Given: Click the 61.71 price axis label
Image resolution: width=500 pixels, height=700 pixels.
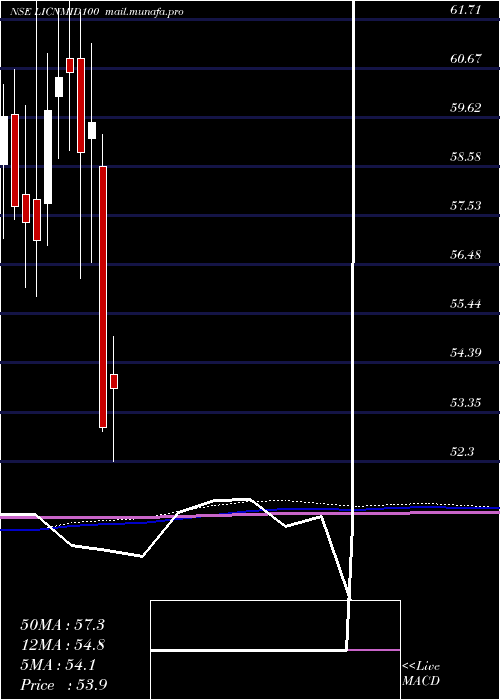Looking at the screenshot, I should pyautogui.click(x=466, y=10).
